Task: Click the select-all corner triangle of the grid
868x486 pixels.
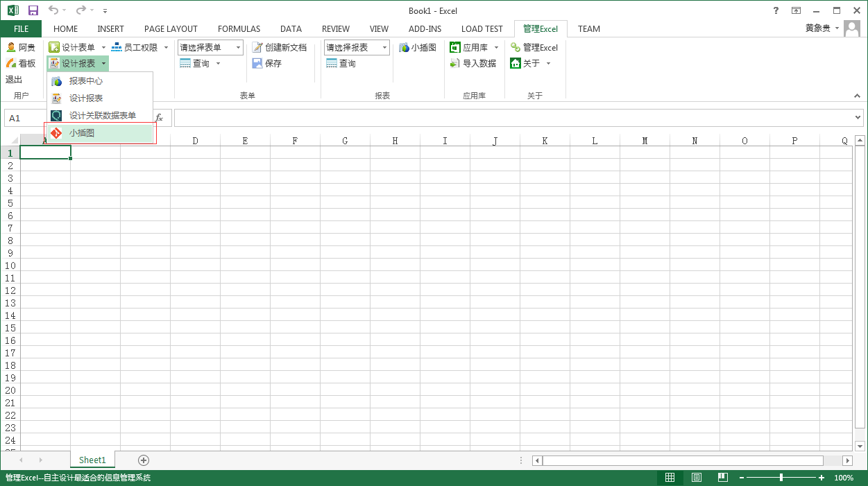Action: point(14,141)
